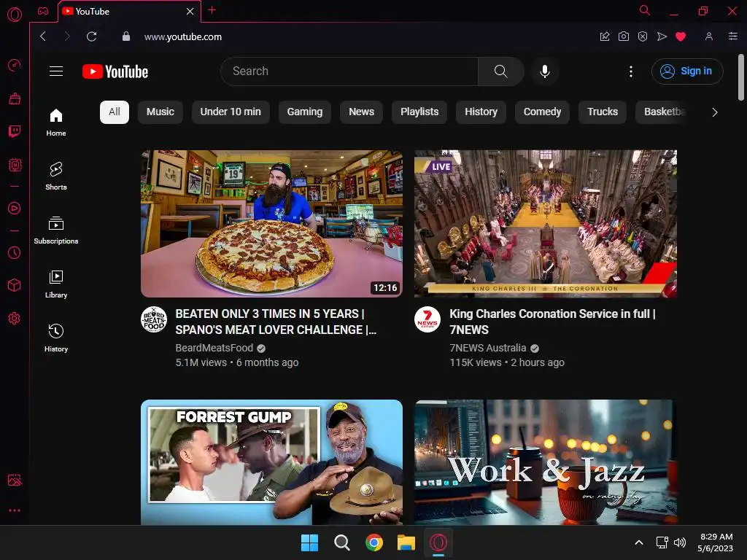Show more filter chips with right chevron
The height and width of the screenshot is (560, 747).
pos(714,112)
